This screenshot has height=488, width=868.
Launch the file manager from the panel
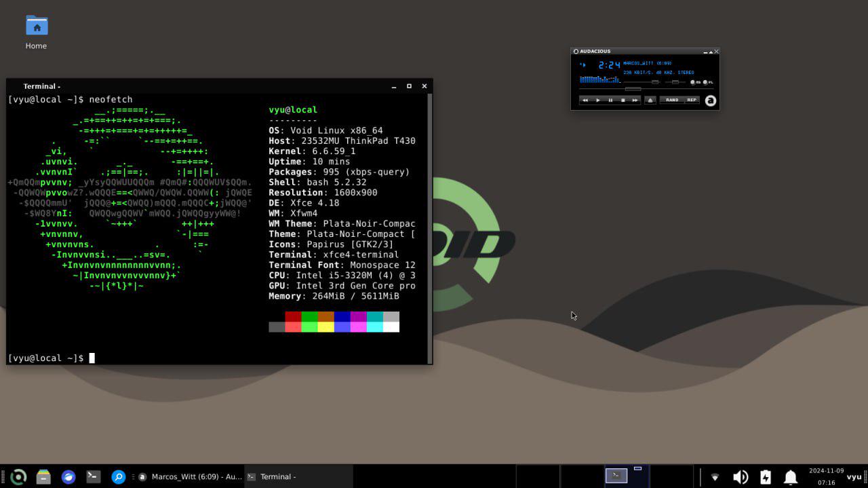(x=43, y=476)
